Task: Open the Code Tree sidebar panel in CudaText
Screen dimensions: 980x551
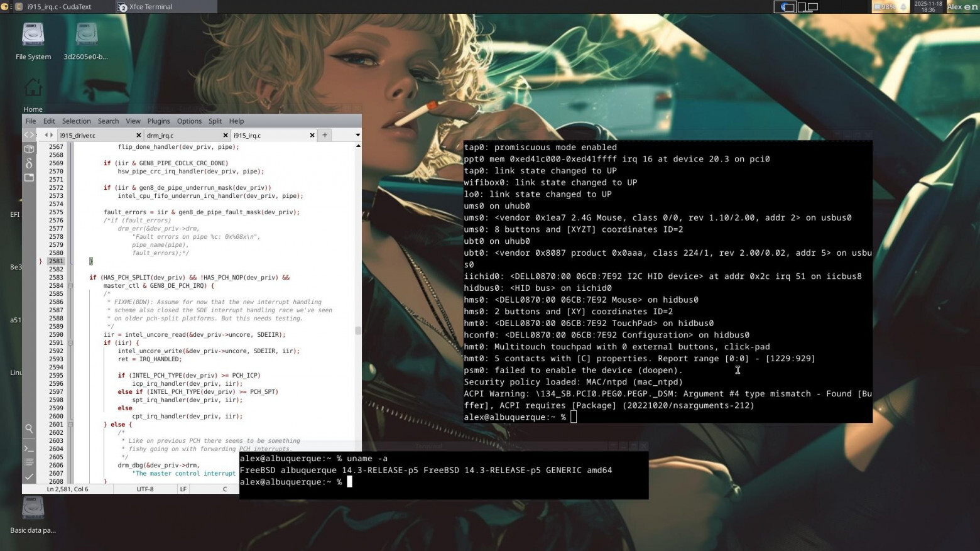Action: tap(29, 135)
